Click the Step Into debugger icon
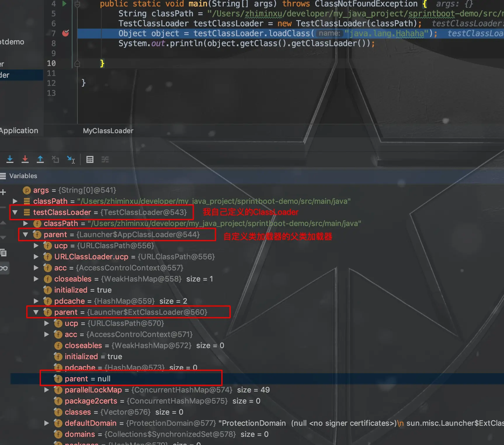The width and height of the screenshot is (504, 445). (10, 159)
